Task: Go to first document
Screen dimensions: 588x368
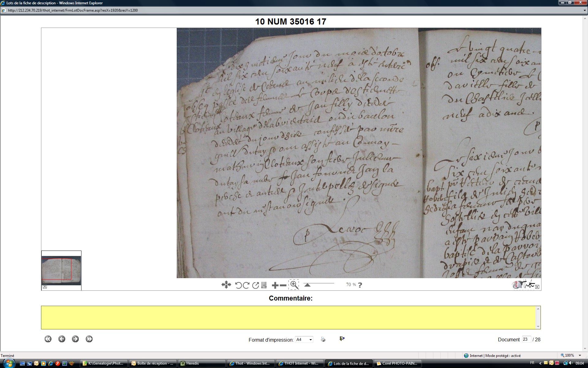Action: (x=48, y=339)
